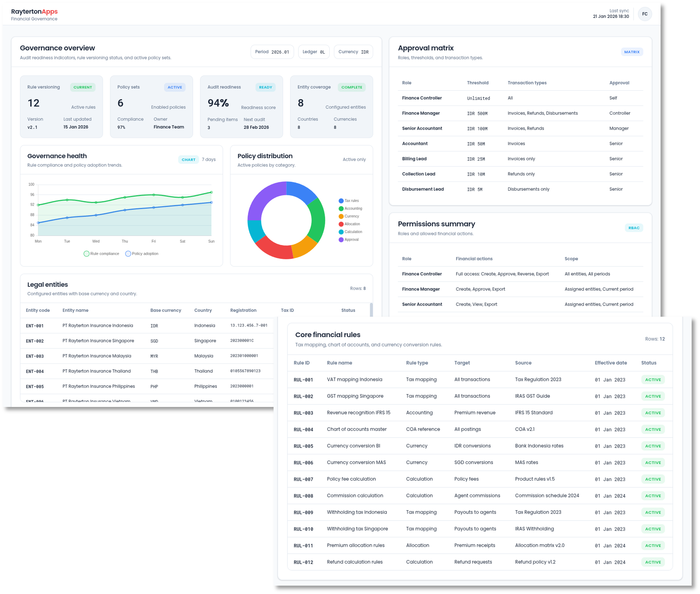Open the Currency IDR selector
Screen dimensions: 700x594
coord(353,52)
